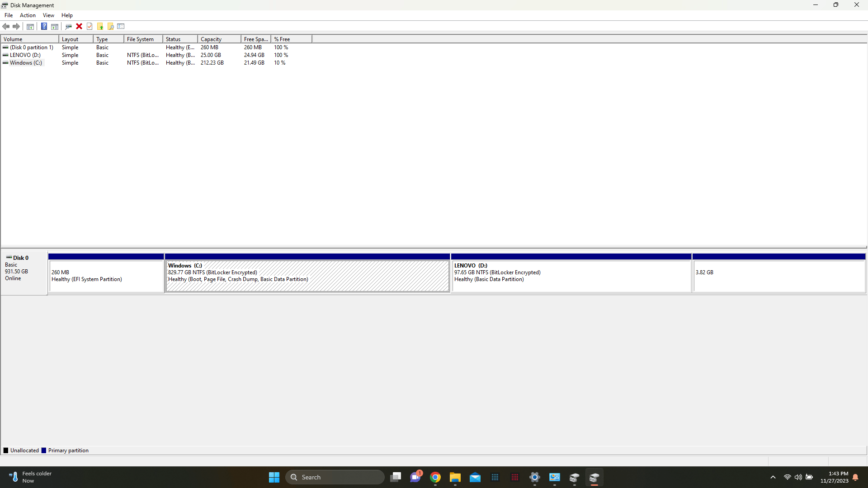
Task: Open Help via blue question mark icon
Action: (x=44, y=26)
